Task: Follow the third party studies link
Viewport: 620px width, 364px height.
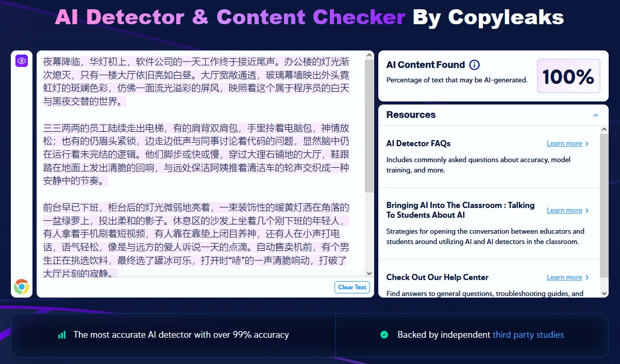Action: click(x=528, y=335)
